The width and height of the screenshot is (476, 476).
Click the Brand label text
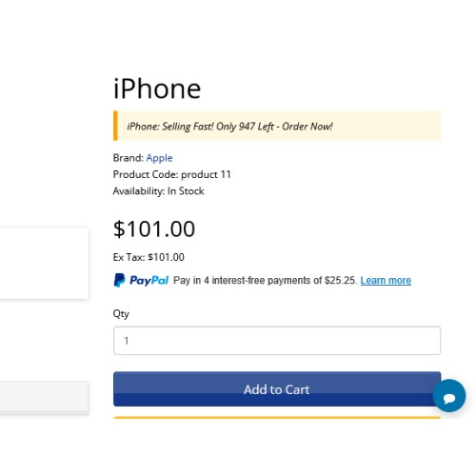click(x=129, y=158)
